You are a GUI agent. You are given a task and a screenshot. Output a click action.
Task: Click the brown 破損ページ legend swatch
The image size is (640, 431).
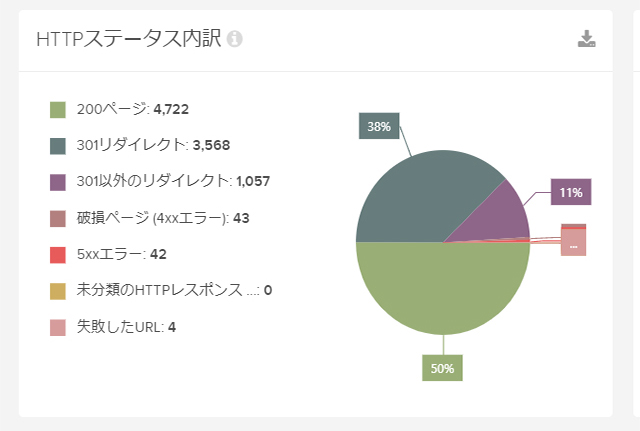(x=58, y=218)
